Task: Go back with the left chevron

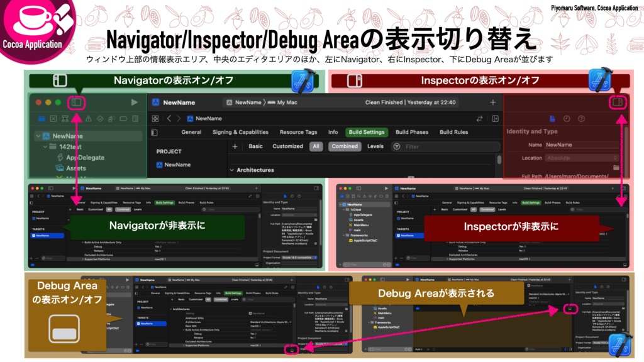Action: [x=169, y=119]
